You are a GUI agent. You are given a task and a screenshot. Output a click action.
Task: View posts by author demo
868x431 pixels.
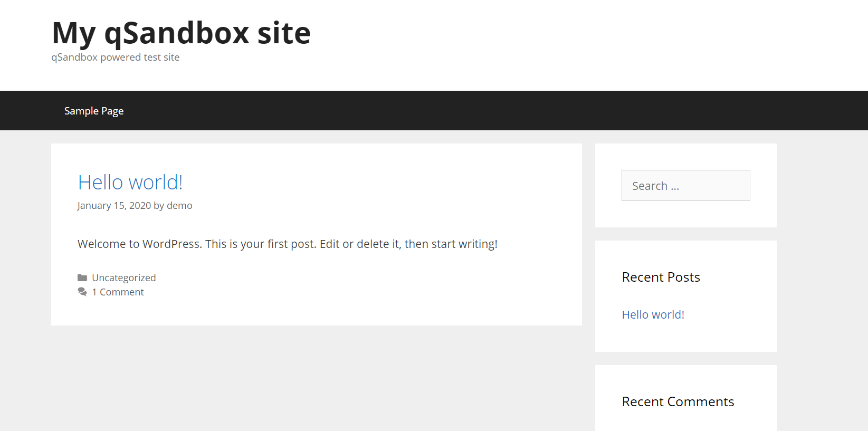coord(179,206)
